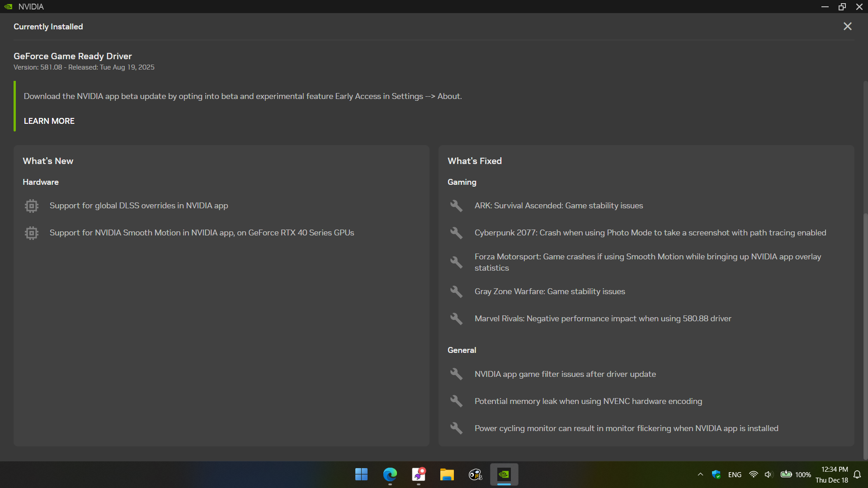The width and height of the screenshot is (868, 488).
Task: Click the LEARN MORE link
Action: (49, 121)
